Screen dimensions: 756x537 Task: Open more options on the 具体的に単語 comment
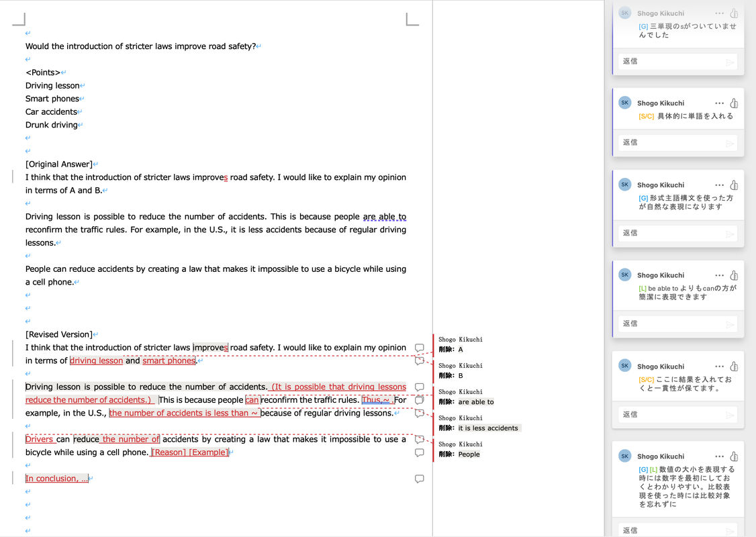720,103
